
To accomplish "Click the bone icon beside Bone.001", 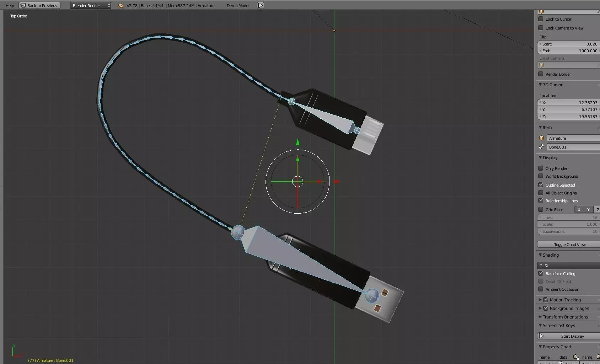I will coord(542,147).
